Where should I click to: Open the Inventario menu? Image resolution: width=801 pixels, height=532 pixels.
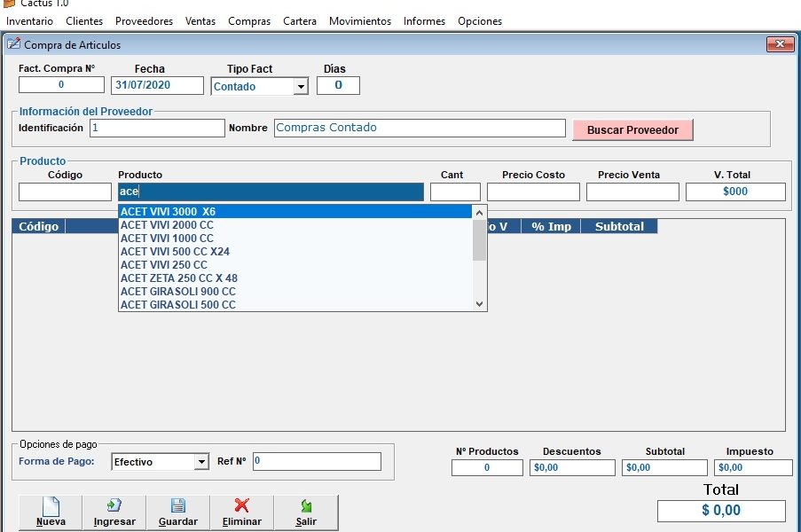[29, 21]
